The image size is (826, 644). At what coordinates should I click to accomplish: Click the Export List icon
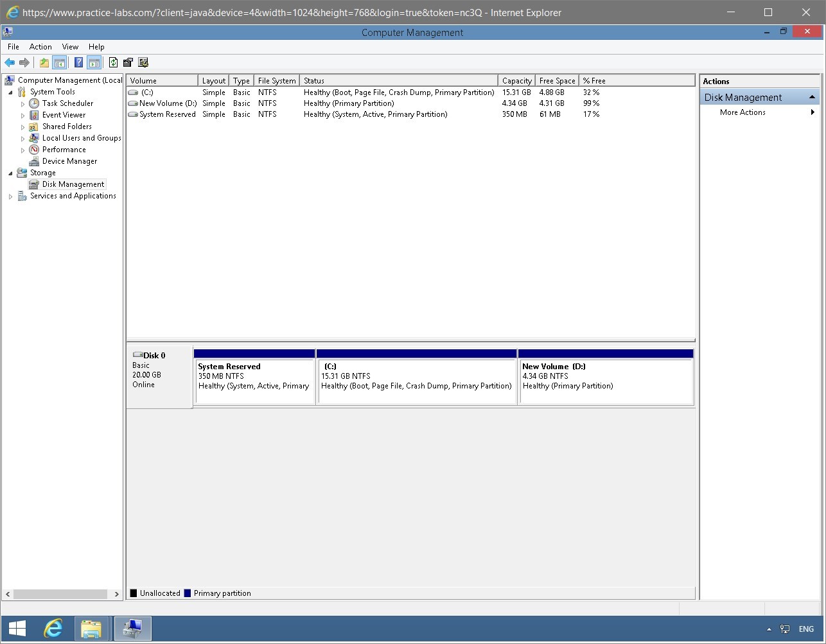click(128, 62)
